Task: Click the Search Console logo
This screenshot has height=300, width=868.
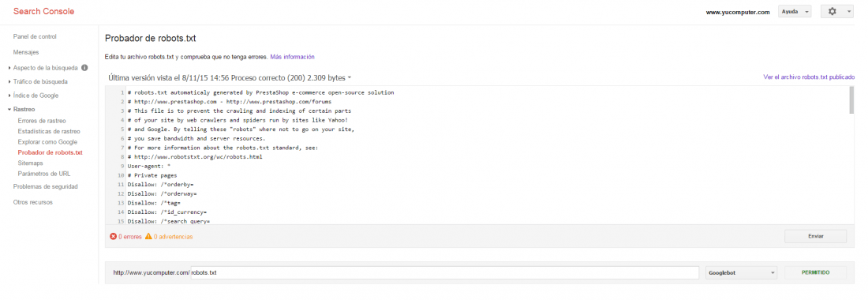Action: pos(43,12)
